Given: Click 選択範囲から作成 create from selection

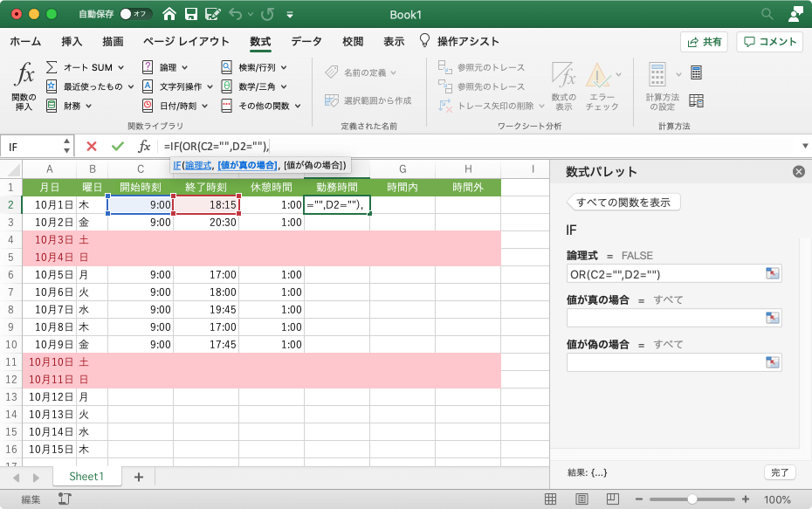Looking at the screenshot, I should [x=368, y=100].
